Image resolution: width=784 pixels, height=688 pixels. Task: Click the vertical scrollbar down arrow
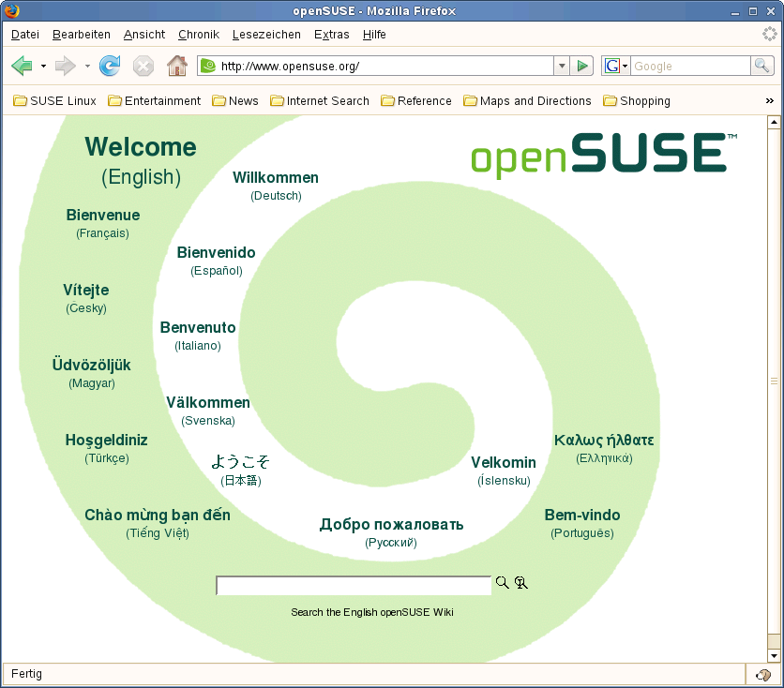click(774, 655)
